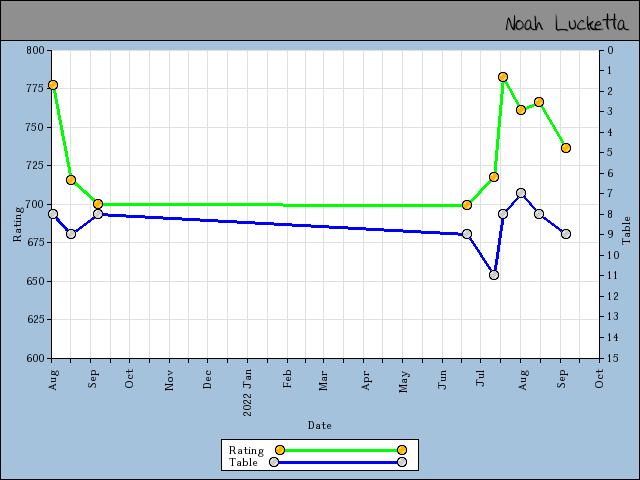Click the green Rating line sample in legend
Viewport: 640px width, 480px height.
(340, 450)
